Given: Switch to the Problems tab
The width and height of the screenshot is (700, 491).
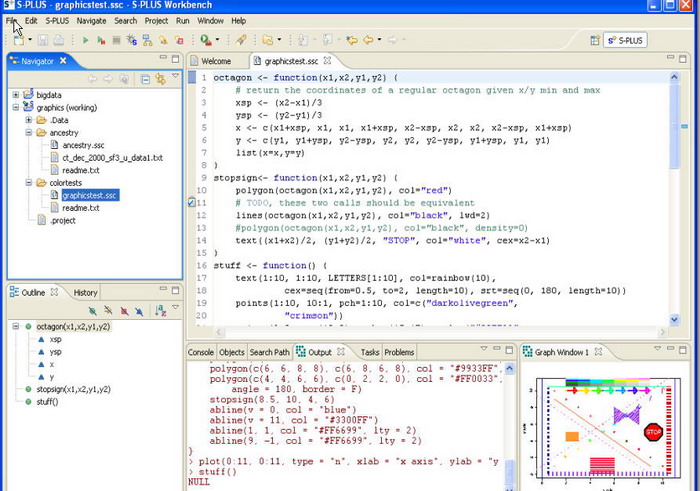Looking at the screenshot, I should click(x=400, y=352).
